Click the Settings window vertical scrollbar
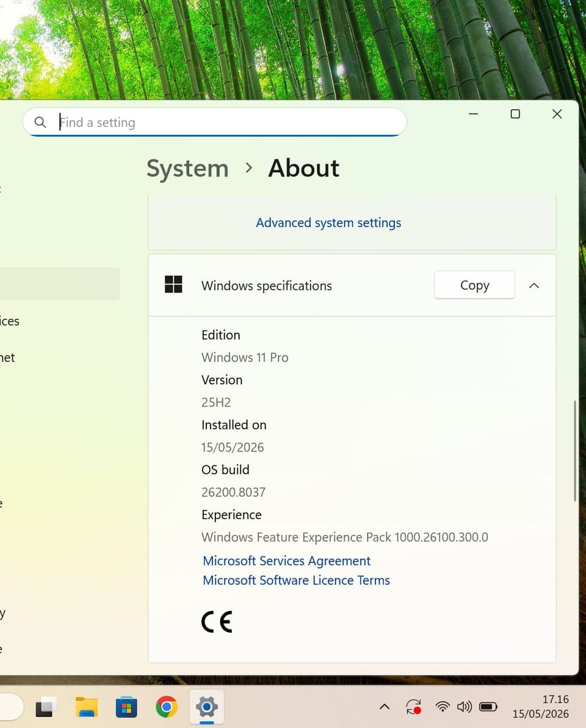The height and width of the screenshot is (728, 586). (x=575, y=451)
